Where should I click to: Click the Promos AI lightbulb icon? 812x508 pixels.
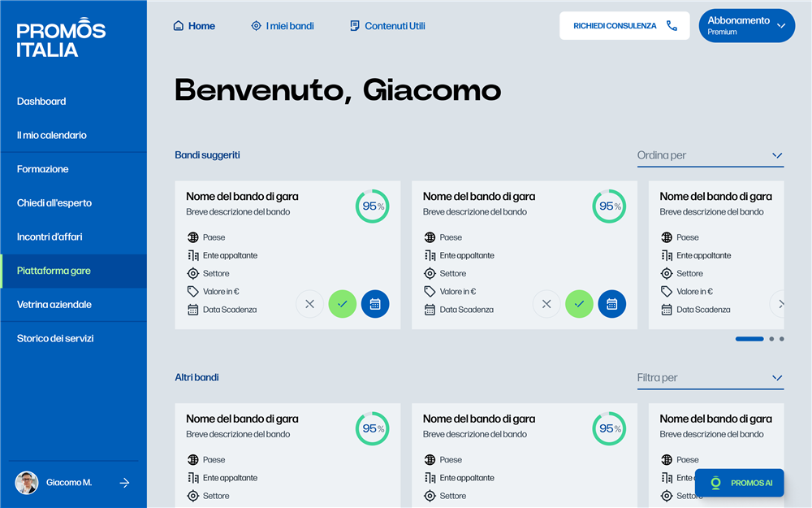[715, 483]
